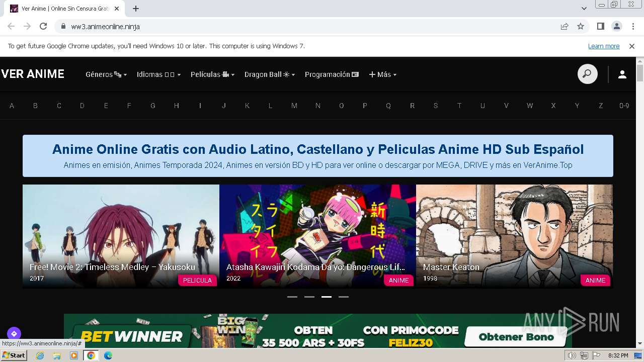Select the fourth carousel page indicator

coord(344,297)
